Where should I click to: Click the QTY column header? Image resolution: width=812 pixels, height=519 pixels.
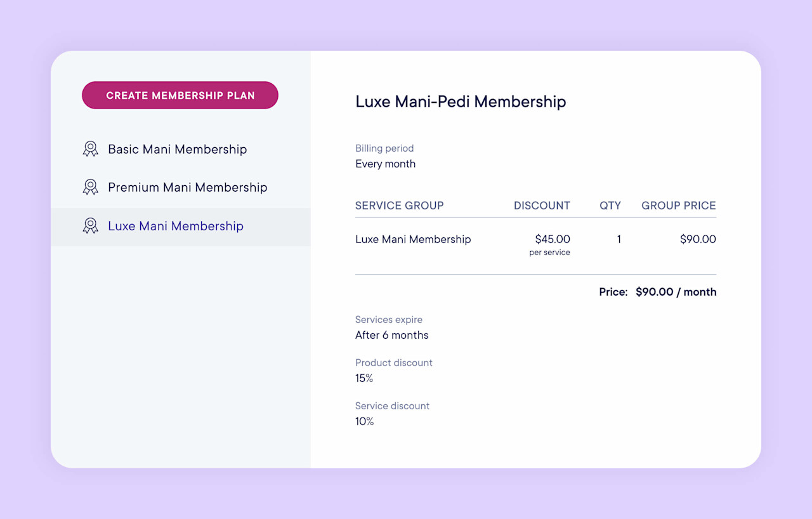pos(610,206)
